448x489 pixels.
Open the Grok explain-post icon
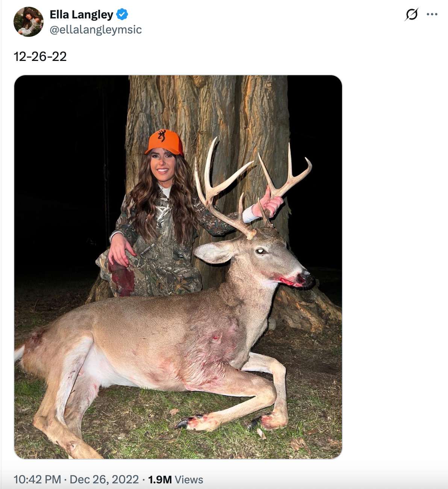click(412, 15)
